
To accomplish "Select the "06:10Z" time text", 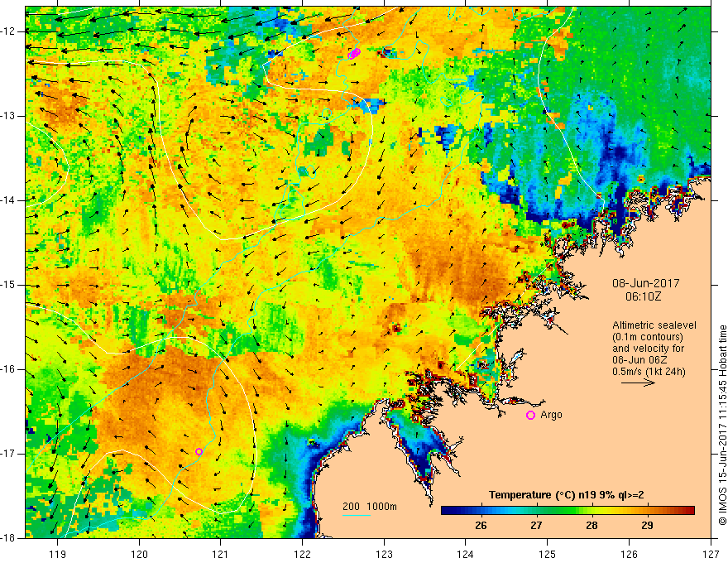I will [x=643, y=296].
